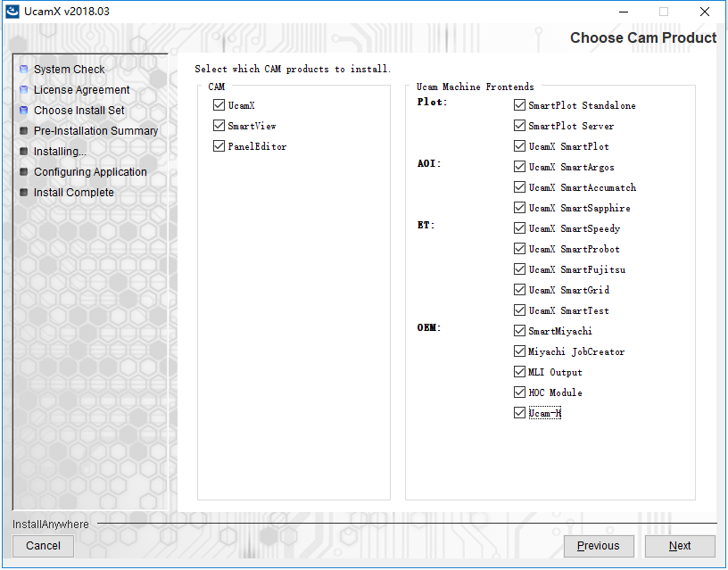Toggle UcamX SmartPlot checkbox
The height and width of the screenshot is (570, 728).
pyautogui.click(x=519, y=145)
